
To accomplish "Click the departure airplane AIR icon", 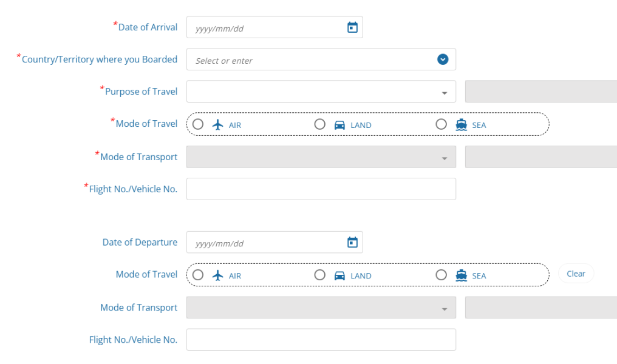I will pos(217,275).
